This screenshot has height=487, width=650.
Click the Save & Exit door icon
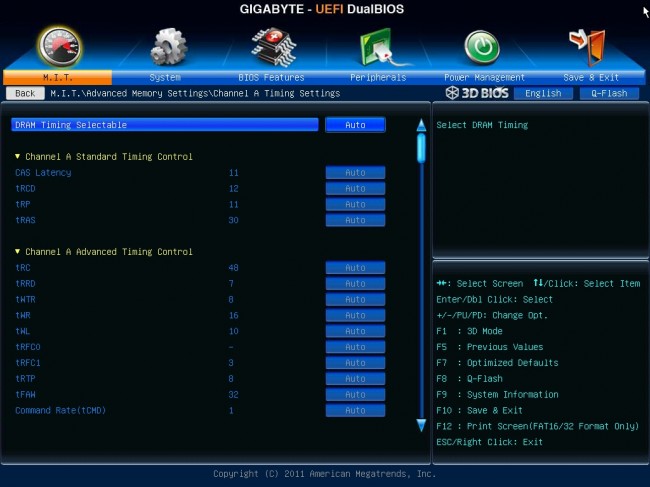587,47
